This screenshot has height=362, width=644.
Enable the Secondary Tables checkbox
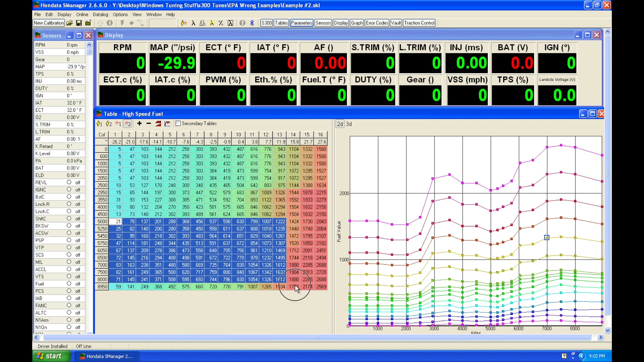[x=178, y=123]
